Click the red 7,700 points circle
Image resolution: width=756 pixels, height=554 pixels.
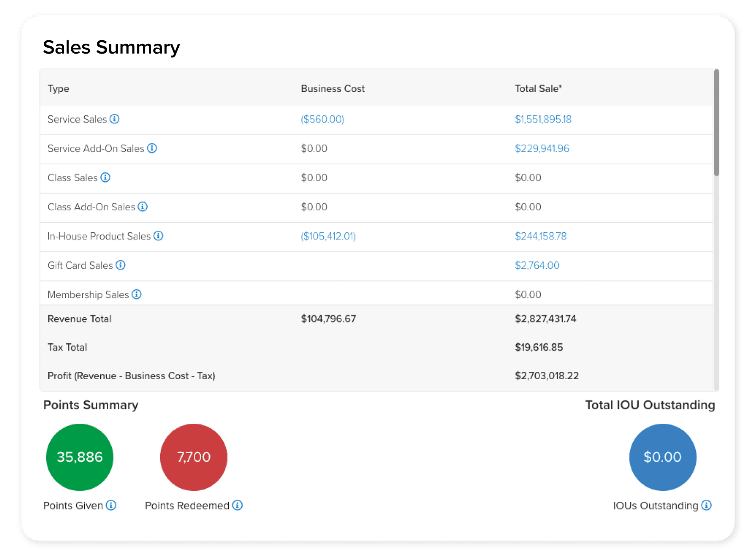coord(194,457)
